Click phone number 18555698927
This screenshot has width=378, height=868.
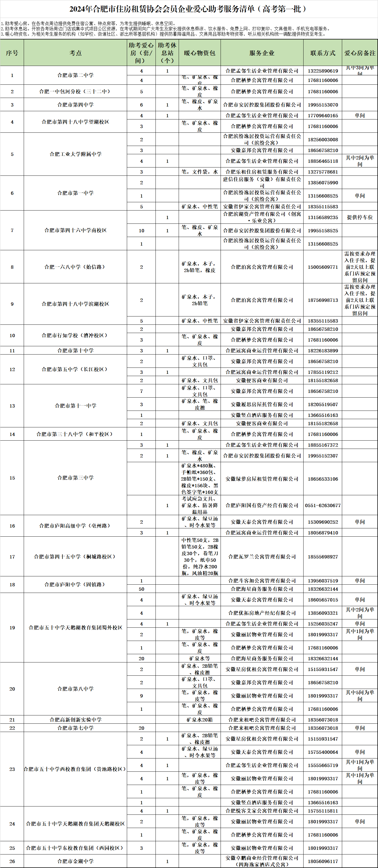click(x=323, y=557)
